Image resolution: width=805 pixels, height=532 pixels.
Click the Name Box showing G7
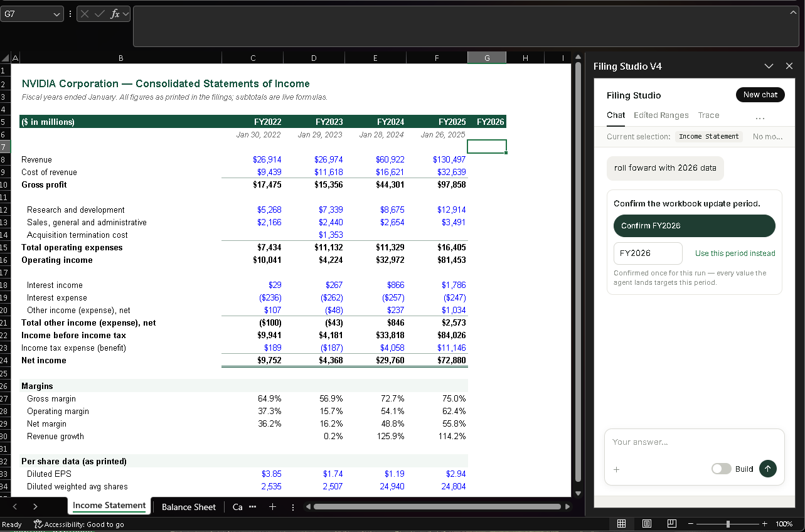click(x=26, y=14)
